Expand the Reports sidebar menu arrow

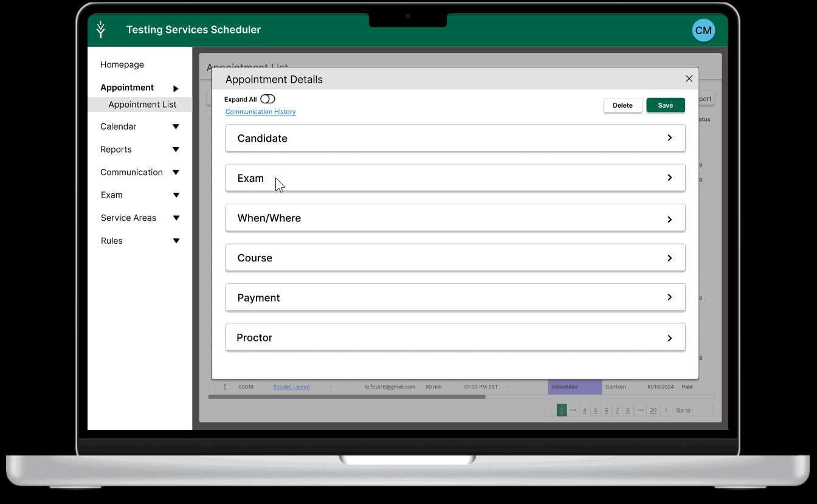176,150
